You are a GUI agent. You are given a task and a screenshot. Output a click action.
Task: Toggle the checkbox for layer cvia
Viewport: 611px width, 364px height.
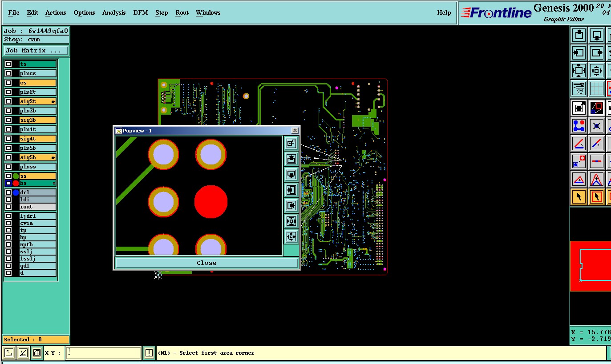click(x=8, y=223)
